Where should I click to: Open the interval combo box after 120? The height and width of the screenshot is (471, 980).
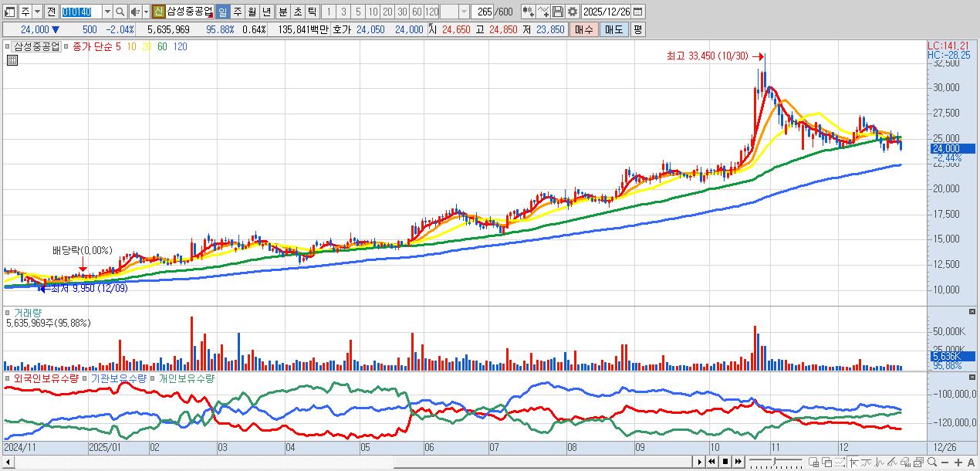coord(455,12)
